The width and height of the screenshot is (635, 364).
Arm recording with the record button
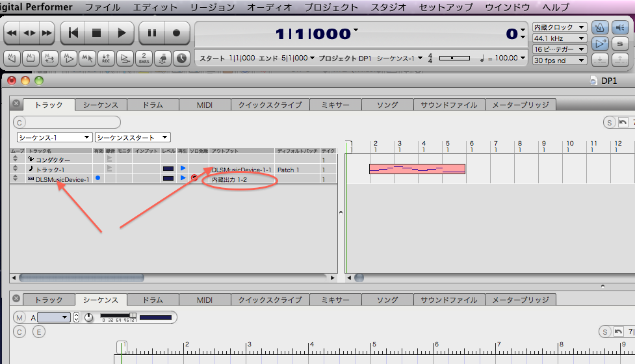177,32
